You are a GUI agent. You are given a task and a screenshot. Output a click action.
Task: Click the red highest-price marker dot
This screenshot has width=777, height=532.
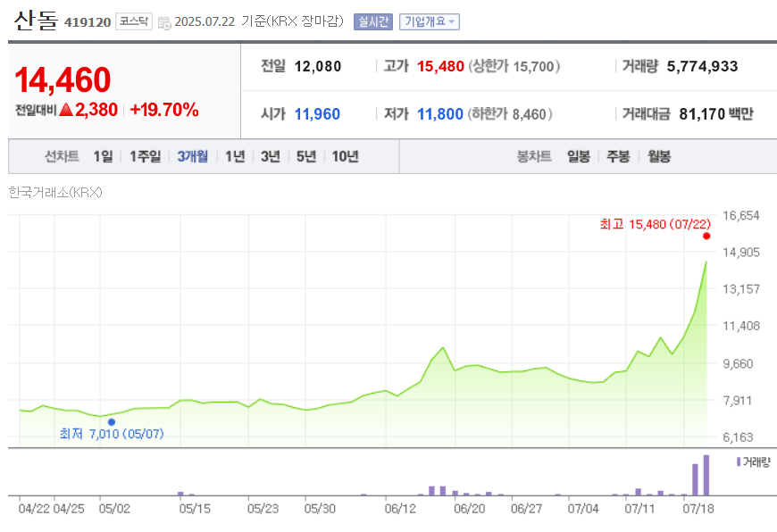tap(706, 237)
